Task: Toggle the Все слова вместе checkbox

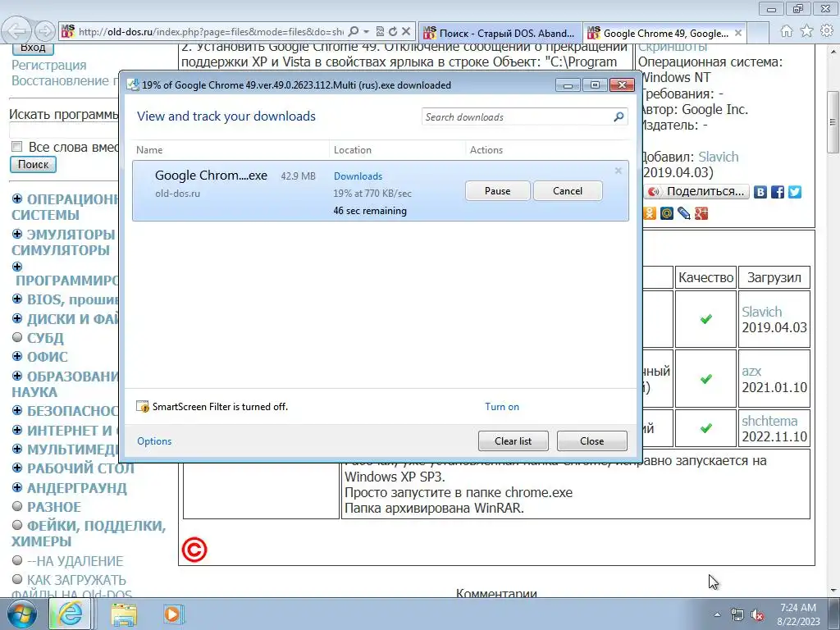Action: (x=16, y=147)
